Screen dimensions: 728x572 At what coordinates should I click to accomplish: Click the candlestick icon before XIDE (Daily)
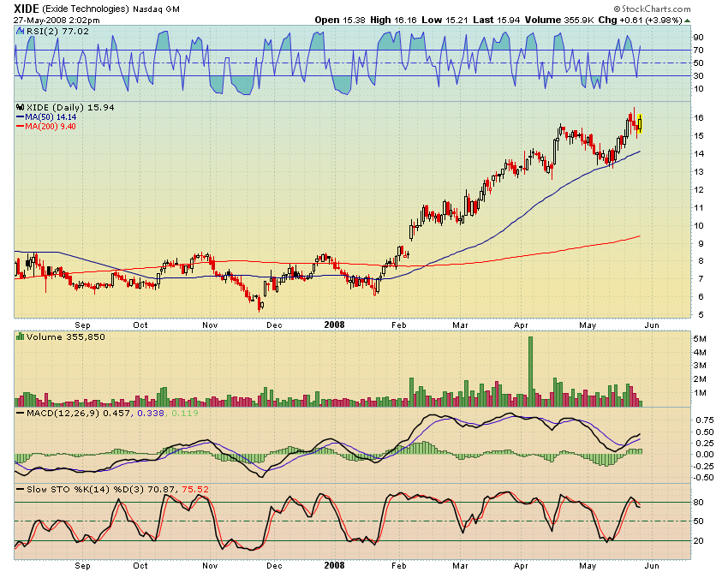pos(20,107)
